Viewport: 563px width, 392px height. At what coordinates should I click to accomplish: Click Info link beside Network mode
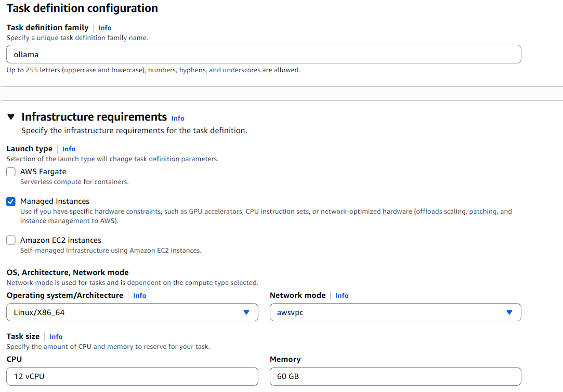[x=342, y=296]
